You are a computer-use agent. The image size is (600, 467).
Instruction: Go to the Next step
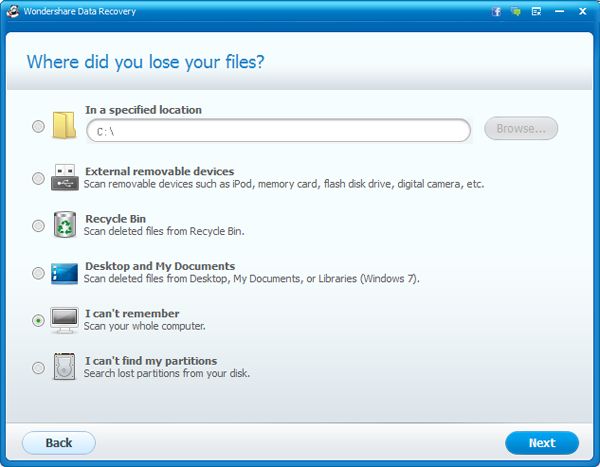[x=541, y=443]
